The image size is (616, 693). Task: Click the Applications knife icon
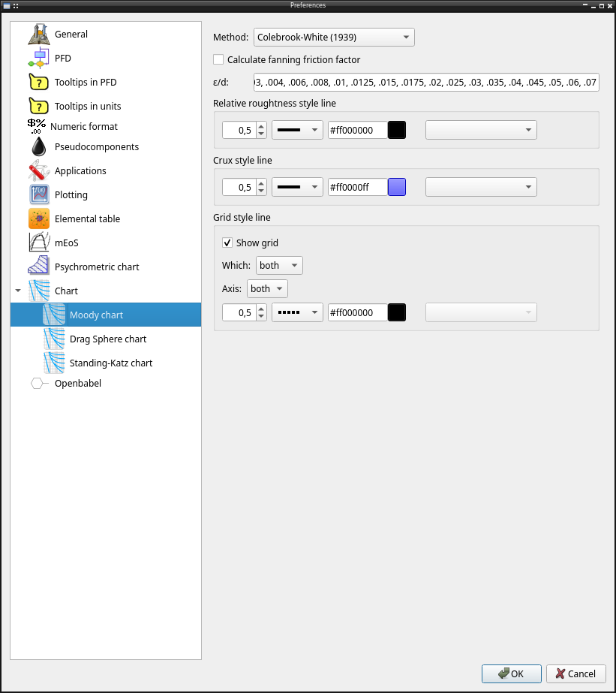pos(39,170)
